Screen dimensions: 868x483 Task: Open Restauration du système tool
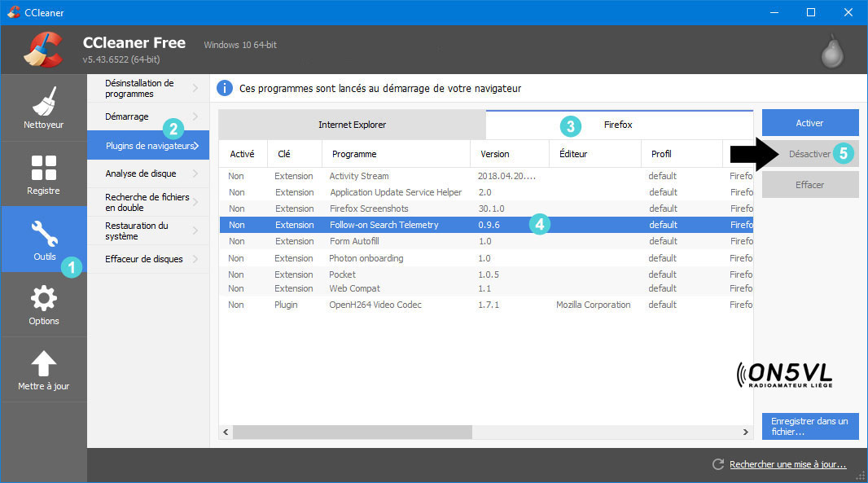[x=148, y=231]
